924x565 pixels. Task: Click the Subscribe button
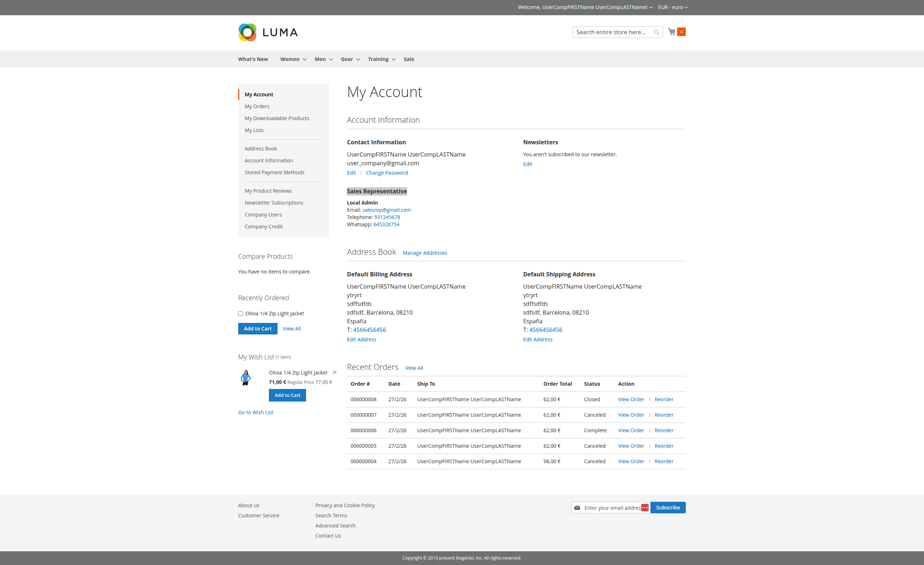667,507
